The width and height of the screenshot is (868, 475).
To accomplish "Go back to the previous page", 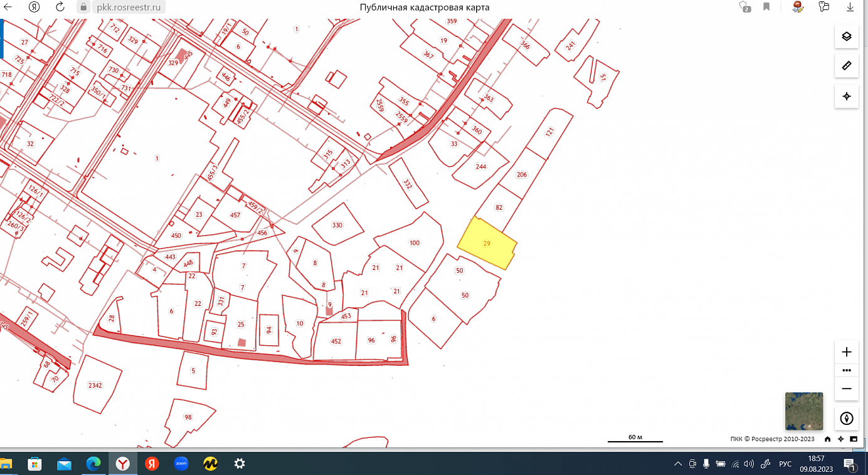I will pos(8,7).
